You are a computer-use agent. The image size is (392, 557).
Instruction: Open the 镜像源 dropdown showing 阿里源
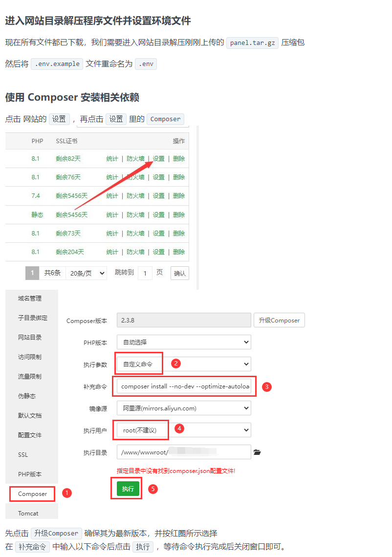pos(184,408)
